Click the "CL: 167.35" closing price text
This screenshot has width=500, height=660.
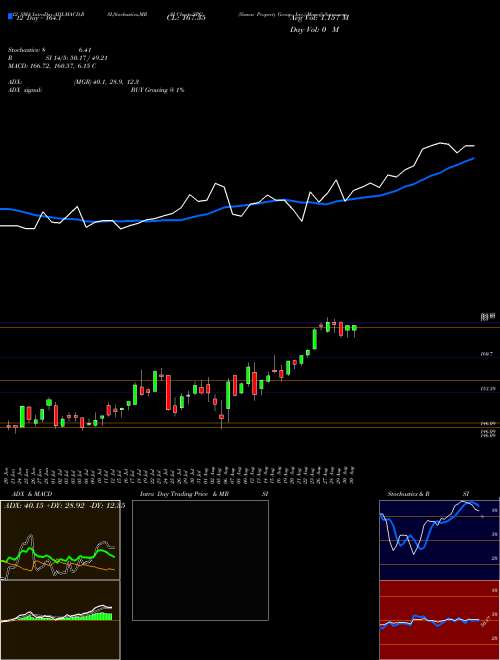point(187,18)
